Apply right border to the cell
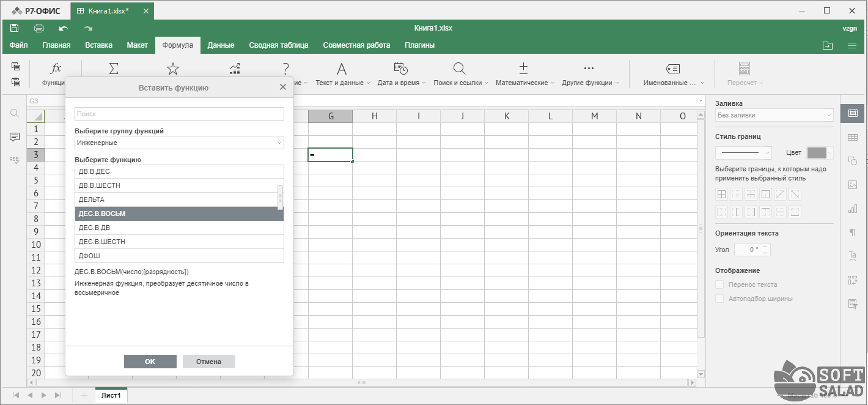868x405 pixels. [751, 212]
